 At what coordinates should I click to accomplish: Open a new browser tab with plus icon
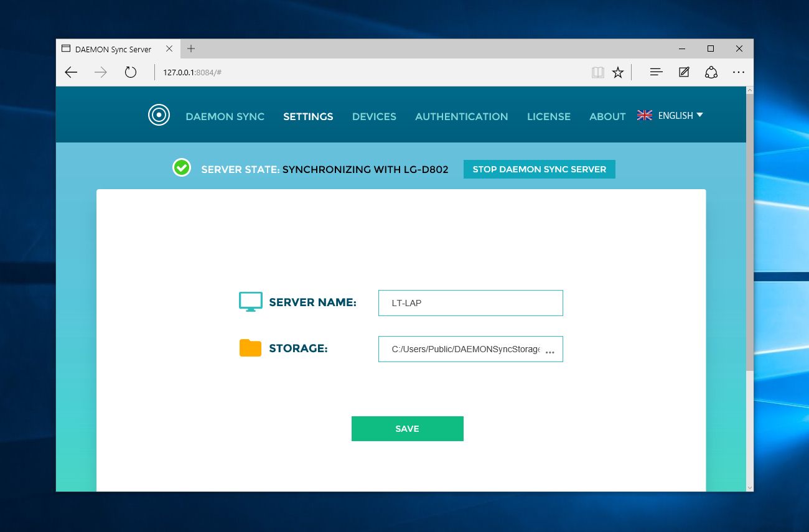[191, 49]
